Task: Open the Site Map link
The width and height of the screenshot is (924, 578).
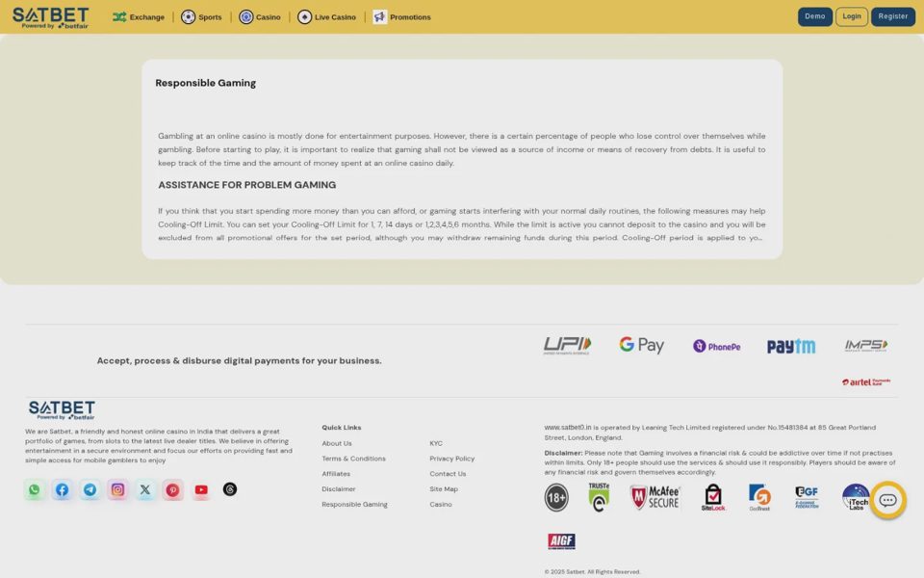Action: [x=444, y=489]
